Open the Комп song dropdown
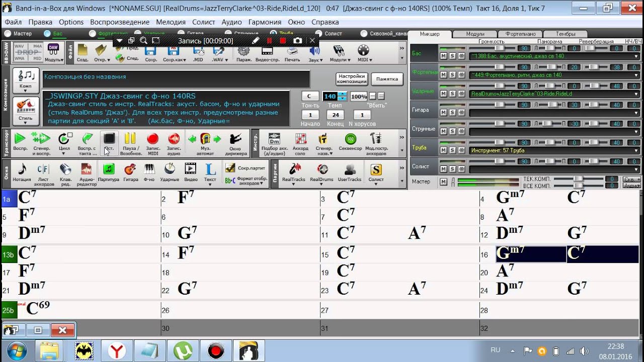The height and width of the screenshot is (362, 644). point(26,80)
